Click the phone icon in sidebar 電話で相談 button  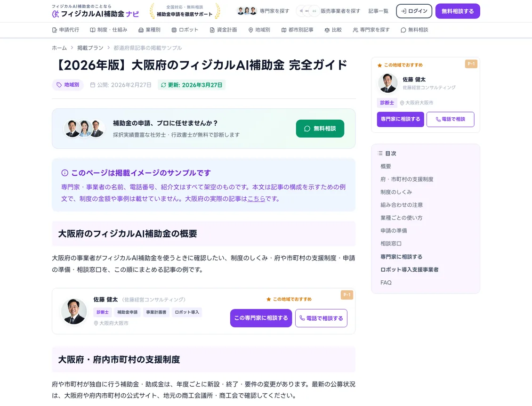pyautogui.click(x=438, y=119)
